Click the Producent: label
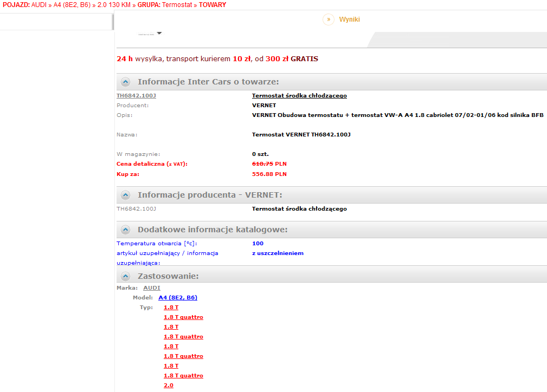Viewport: 547px width, 392px height. 133,105
